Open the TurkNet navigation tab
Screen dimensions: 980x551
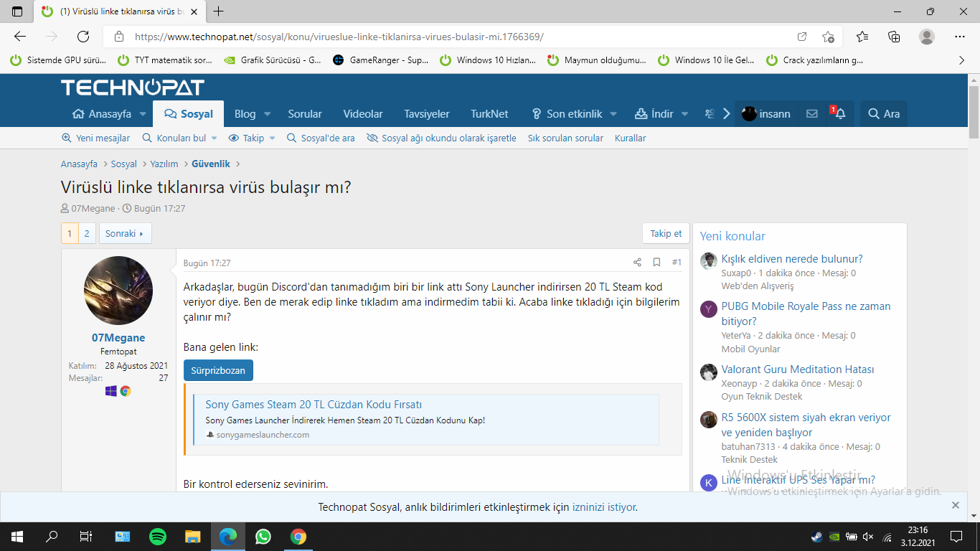click(489, 114)
